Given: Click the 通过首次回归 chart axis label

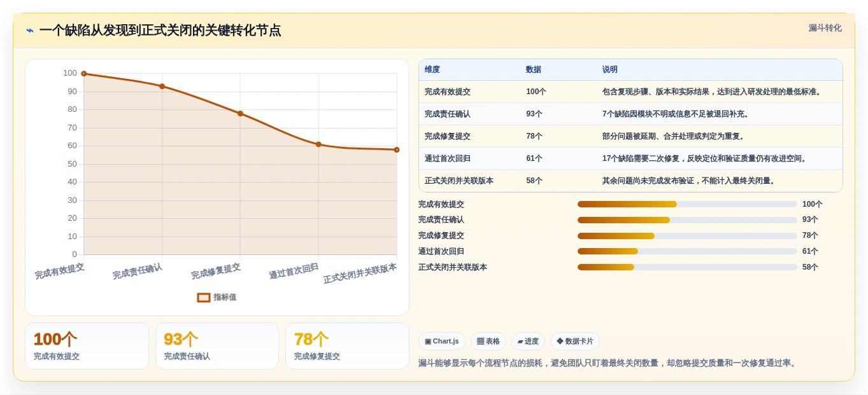Looking at the screenshot, I should [294, 272].
